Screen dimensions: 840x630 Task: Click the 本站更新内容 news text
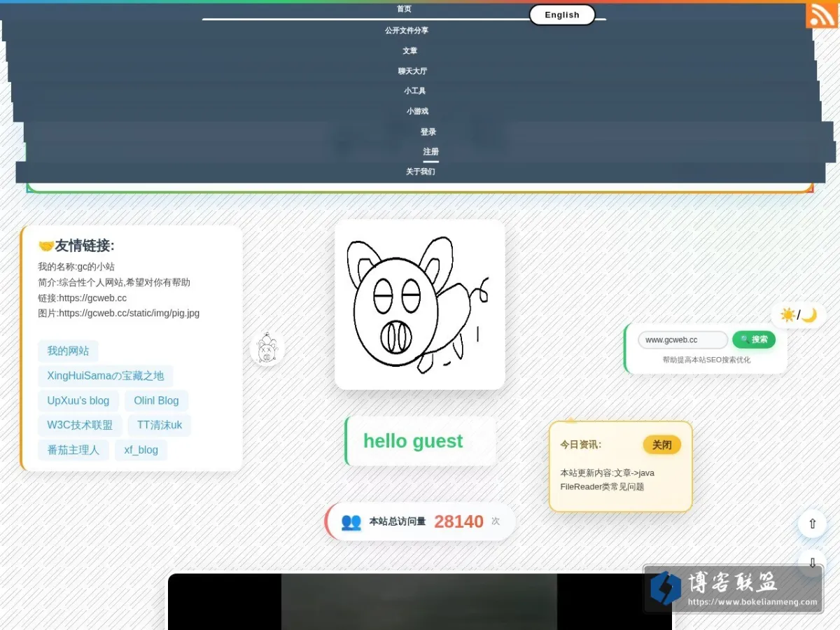tap(608, 479)
